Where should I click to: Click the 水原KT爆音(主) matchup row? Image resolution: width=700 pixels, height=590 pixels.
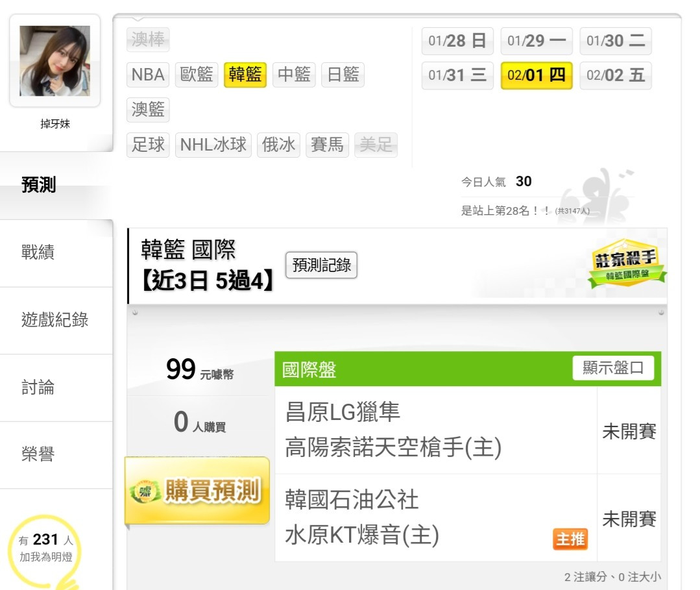coord(436,517)
